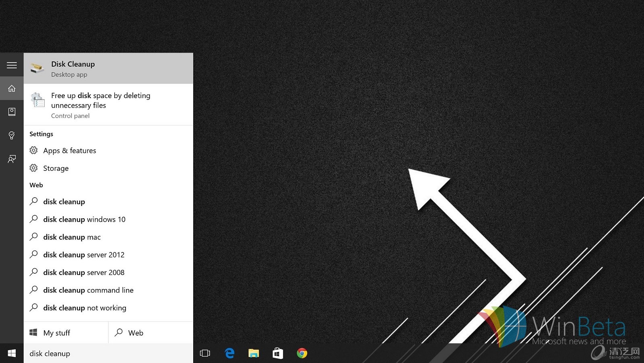Open Apps & features setting
The height and width of the screenshot is (363, 644).
tap(70, 151)
